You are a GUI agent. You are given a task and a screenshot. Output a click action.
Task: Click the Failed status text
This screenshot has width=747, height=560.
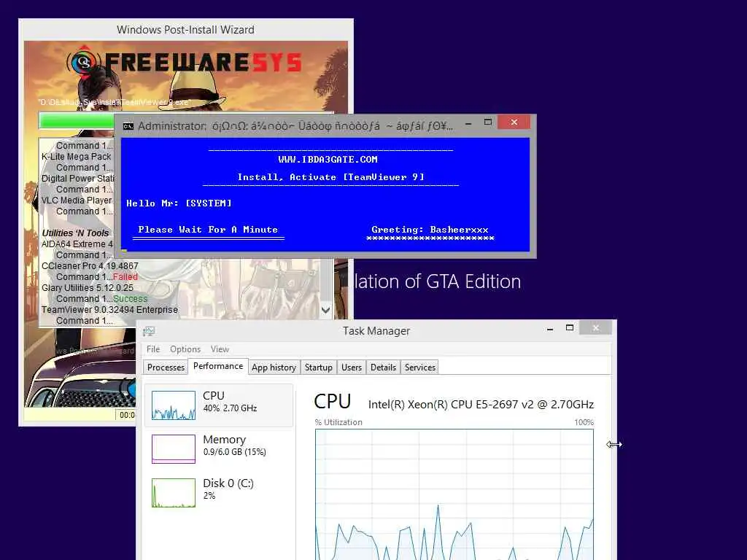[125, 277]
